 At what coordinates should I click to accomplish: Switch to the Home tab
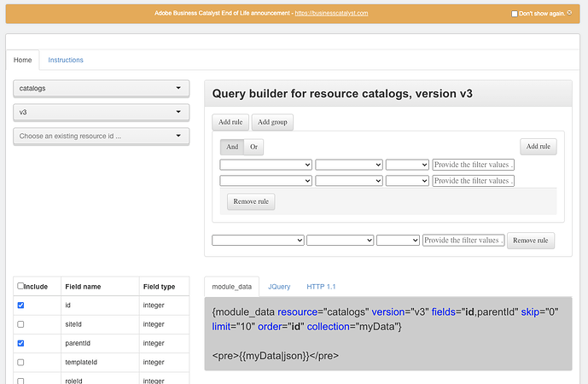(x=22, y=60)
